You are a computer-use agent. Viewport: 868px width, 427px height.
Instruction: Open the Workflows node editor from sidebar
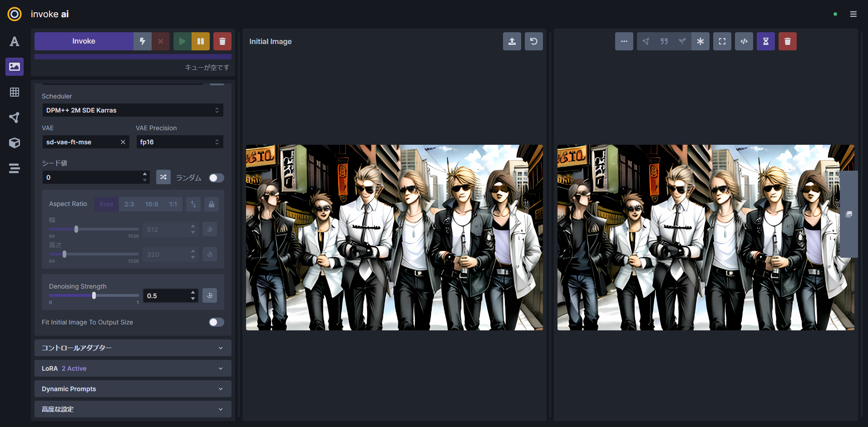tap(15, 118)
